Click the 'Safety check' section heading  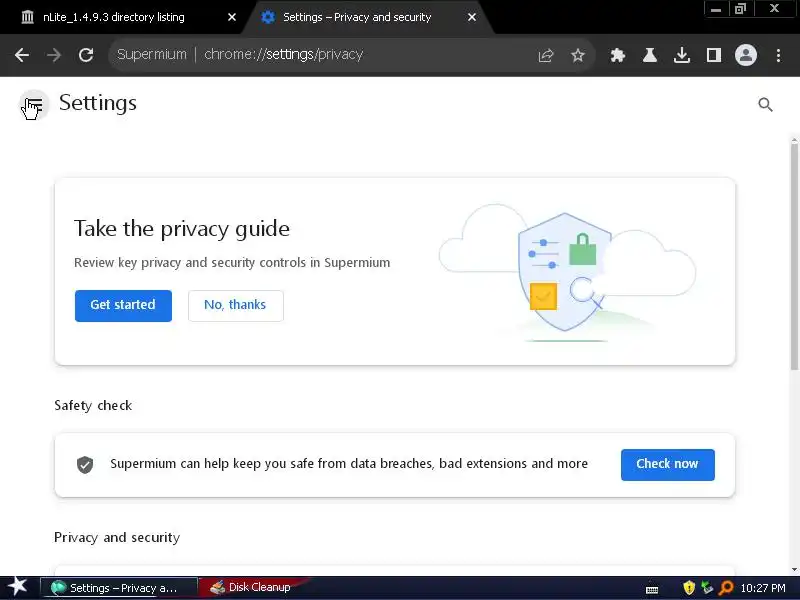93,406
